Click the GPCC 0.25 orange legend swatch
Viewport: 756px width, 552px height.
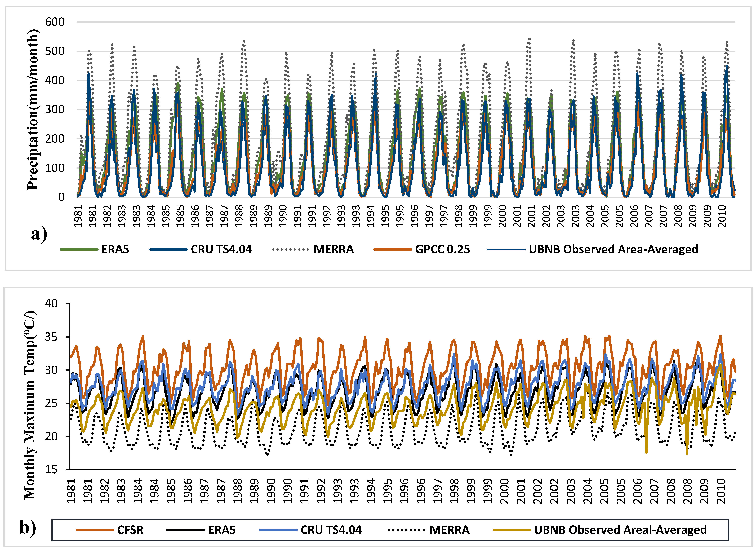(393, 249)
